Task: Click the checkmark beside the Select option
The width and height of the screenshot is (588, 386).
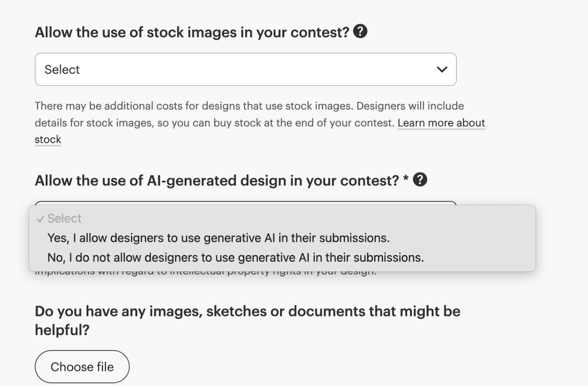Action: [x=40, y=219]
